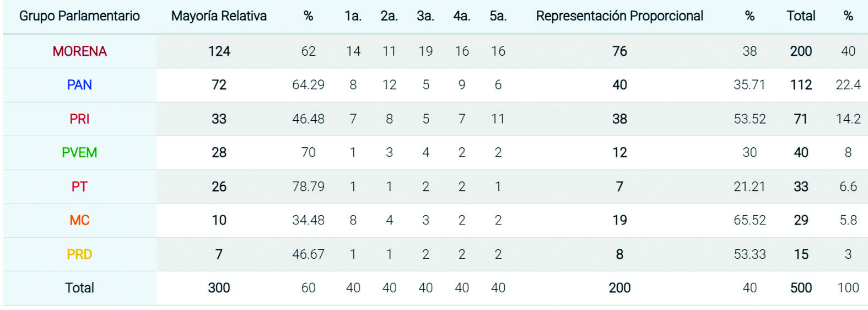Select PAN's total seats value 112

coord(801,85)
